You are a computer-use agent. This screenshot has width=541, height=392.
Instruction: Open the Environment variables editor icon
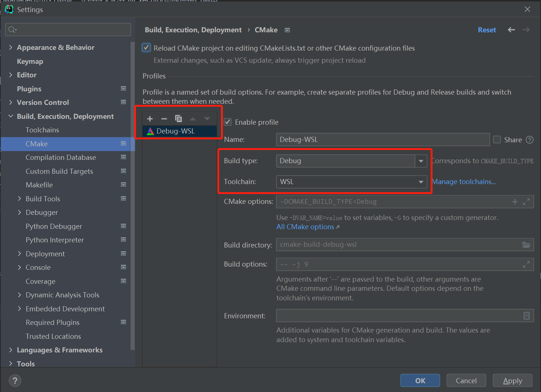(526, 316)
